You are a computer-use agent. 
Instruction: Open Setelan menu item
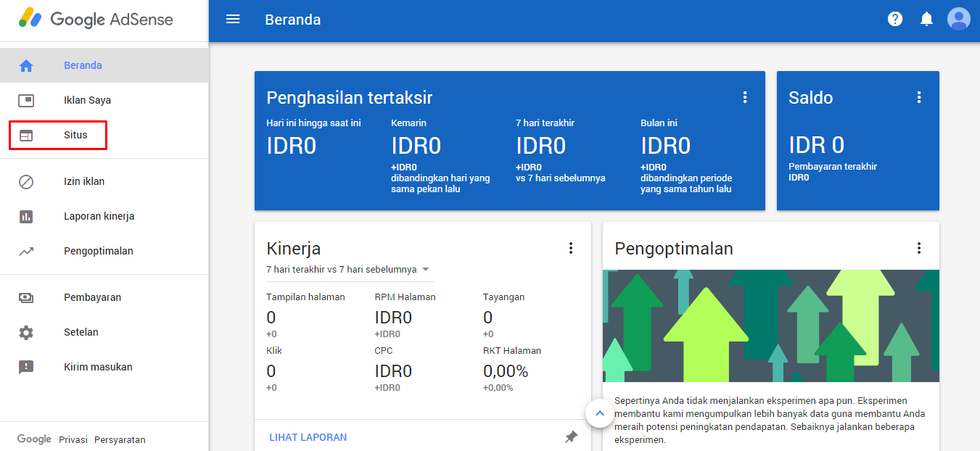(x=104, y=332)
